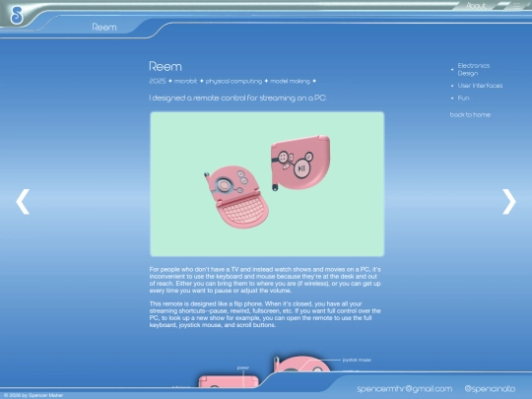This screenshot has width=532, height=399.
Task: Click the tagline about streaming on a PC
Action: click(237, 99)
